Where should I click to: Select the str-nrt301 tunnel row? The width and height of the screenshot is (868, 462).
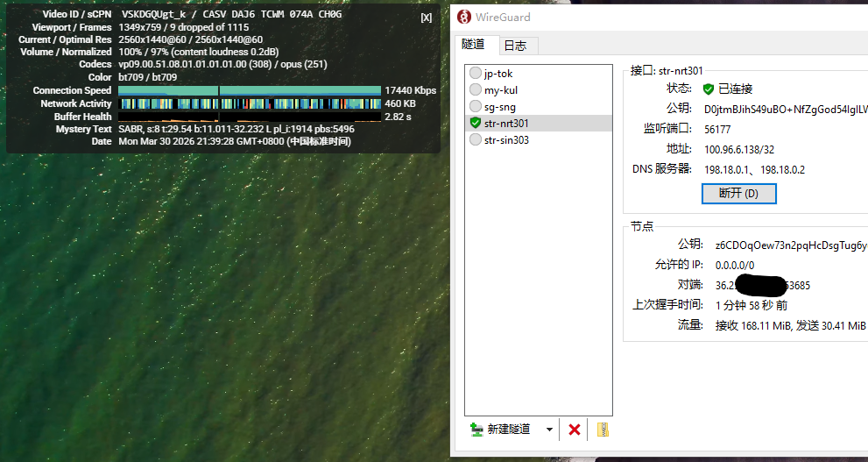(x=539, y=123)
